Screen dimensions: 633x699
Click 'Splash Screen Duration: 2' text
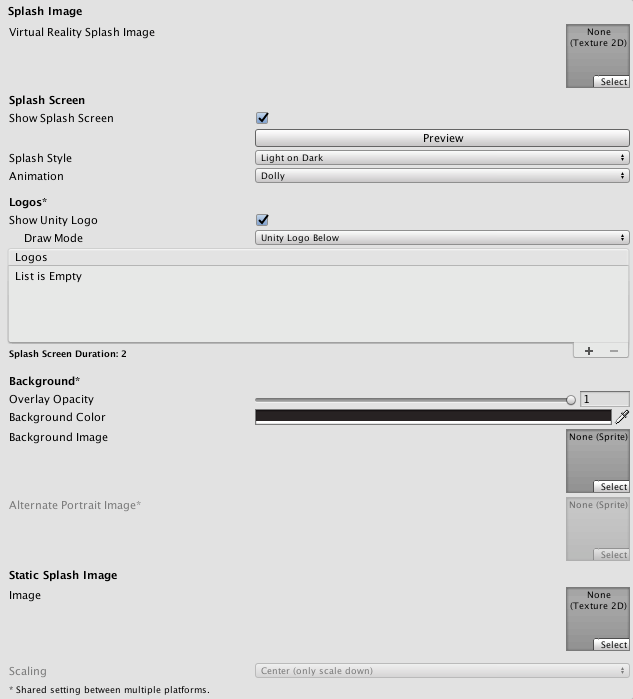pos(68,354)
